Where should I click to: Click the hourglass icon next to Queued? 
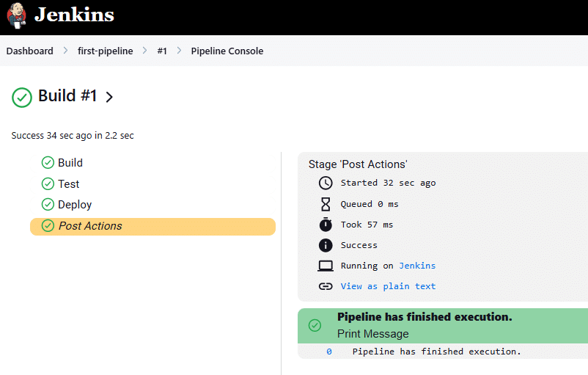tap(326, 204)
